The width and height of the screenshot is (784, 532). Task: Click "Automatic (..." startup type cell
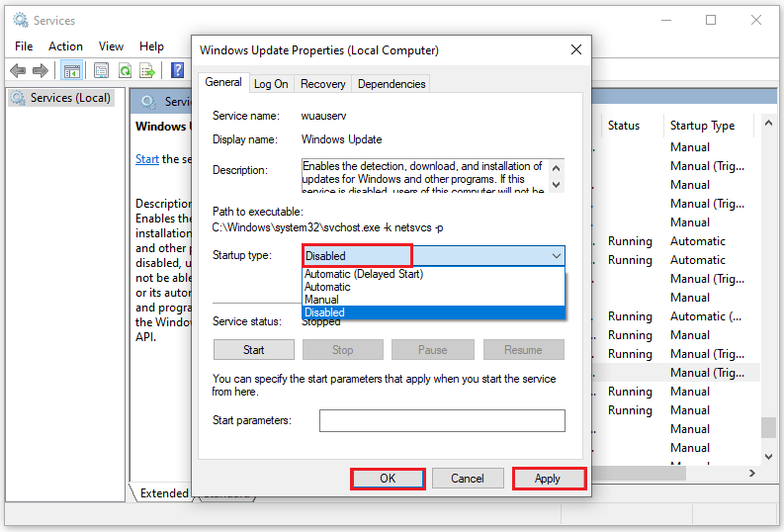(706, 316)
